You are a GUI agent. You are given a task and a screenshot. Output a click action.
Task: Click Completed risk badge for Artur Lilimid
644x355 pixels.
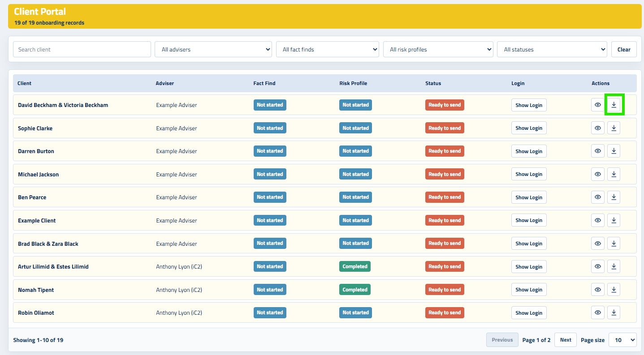[355, 266]
